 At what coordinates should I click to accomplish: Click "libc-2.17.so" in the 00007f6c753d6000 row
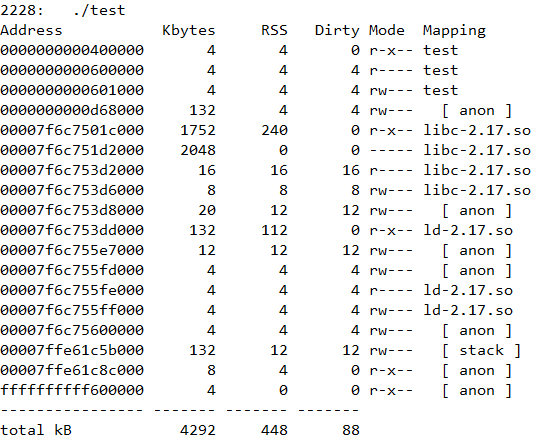pyautogui.click(x=477, y=190)
